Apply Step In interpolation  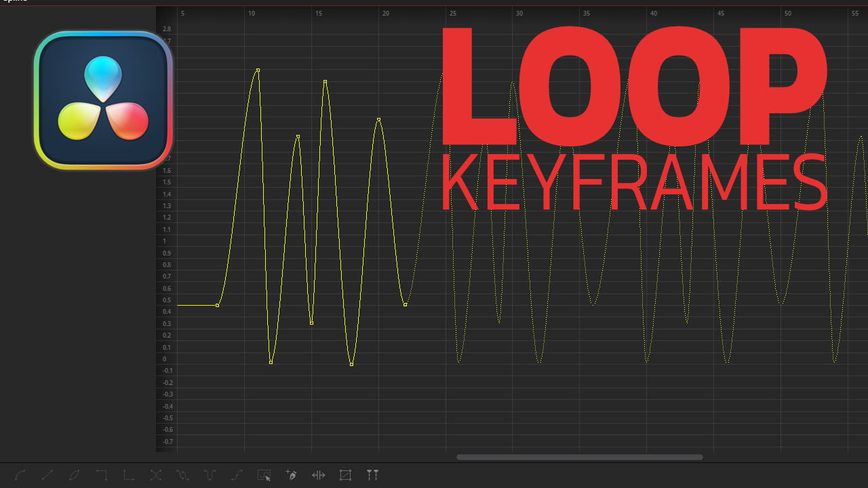tap(102, 475)
